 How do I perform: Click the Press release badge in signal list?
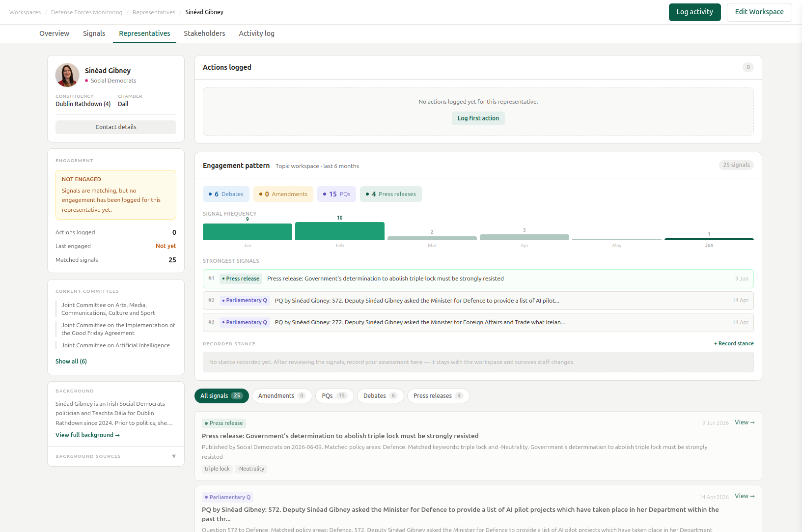click(224, 423)
